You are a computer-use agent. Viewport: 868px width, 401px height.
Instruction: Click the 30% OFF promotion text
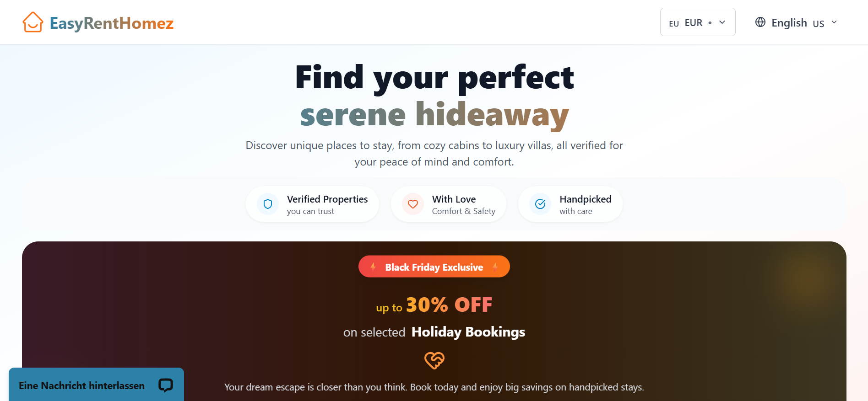[449, 305]
